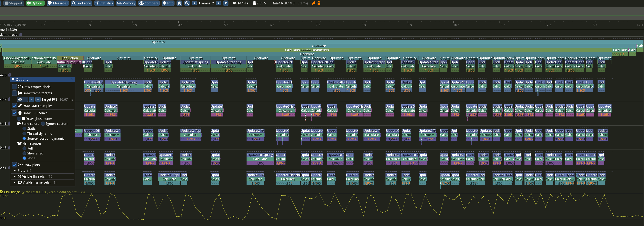Image resolution: width=644 pixels, height=226 pixels.
Task: Go to previous frame arrow
Action: click(194, 3)
